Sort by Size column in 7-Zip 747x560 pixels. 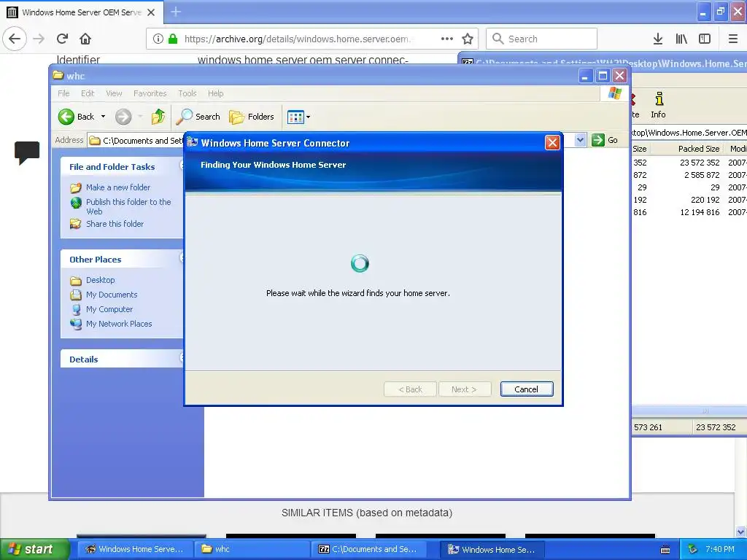click(x=640, y=149)
